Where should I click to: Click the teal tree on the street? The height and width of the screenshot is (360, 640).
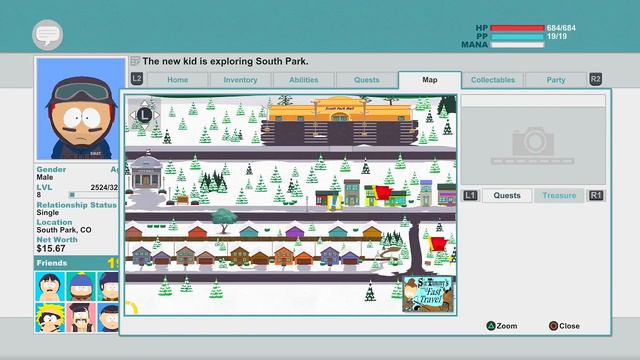(x=224, y=220)
